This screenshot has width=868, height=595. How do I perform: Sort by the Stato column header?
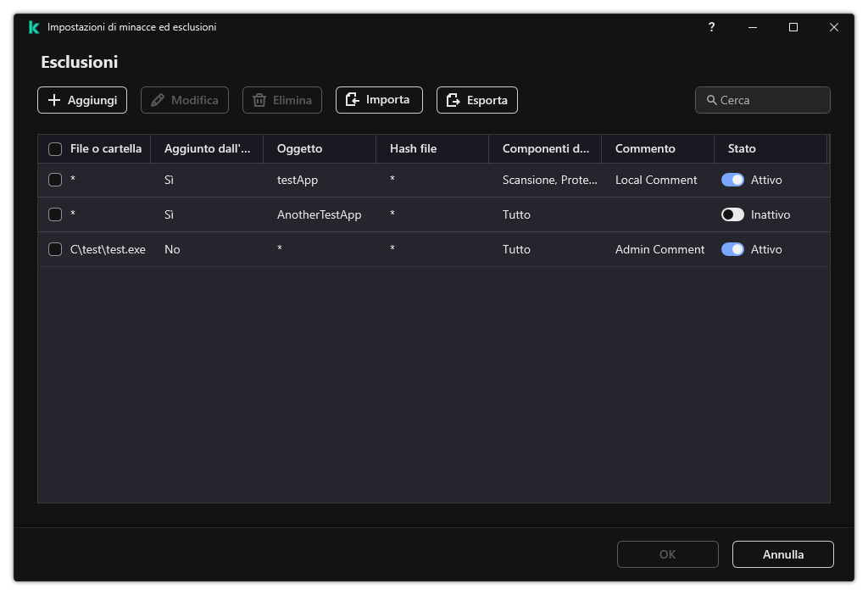[x=742, y=148]
